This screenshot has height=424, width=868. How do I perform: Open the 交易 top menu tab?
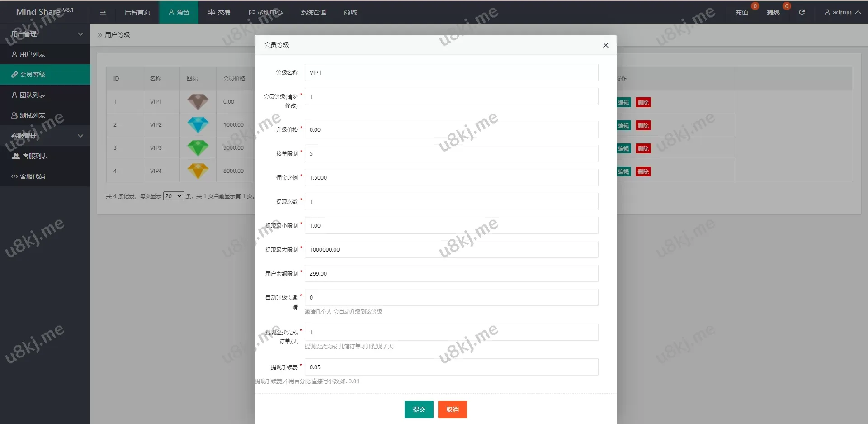click(x=219, y=12)
